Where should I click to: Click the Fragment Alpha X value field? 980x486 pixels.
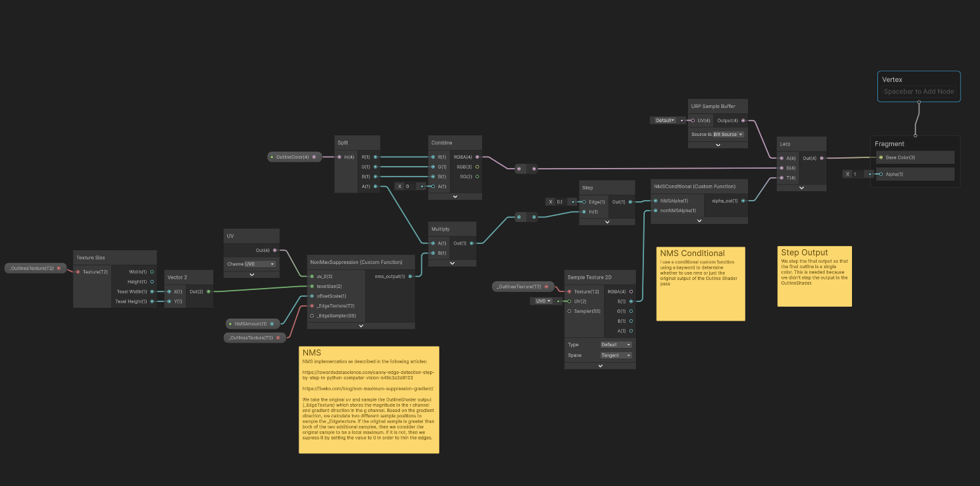(855, 174)
